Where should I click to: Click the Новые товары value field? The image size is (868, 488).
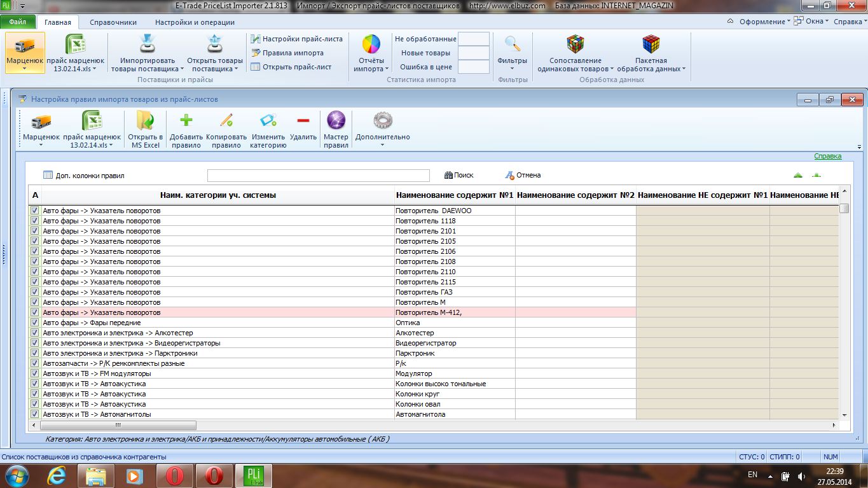click(x=474, y=53)
